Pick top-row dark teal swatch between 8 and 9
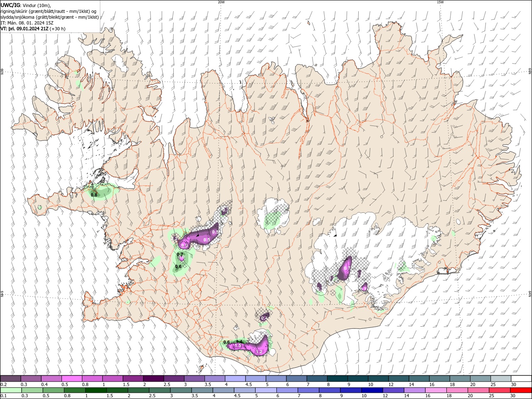The width and height of the screenshot is (532, 399). 337,379
